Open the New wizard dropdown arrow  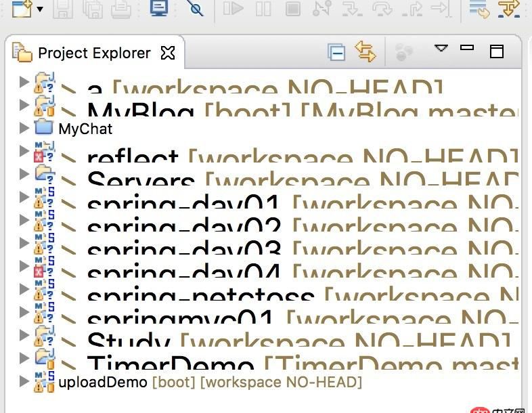coord(40,9)
